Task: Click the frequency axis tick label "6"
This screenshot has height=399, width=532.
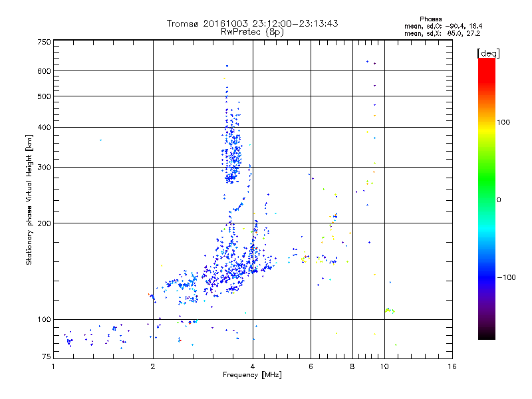Action: click(311, 366)
